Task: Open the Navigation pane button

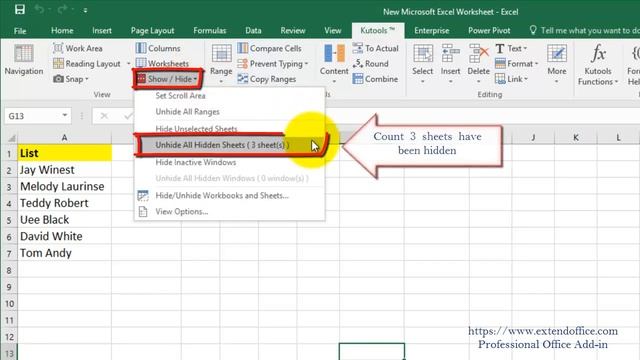Action: tap(24, 60)
